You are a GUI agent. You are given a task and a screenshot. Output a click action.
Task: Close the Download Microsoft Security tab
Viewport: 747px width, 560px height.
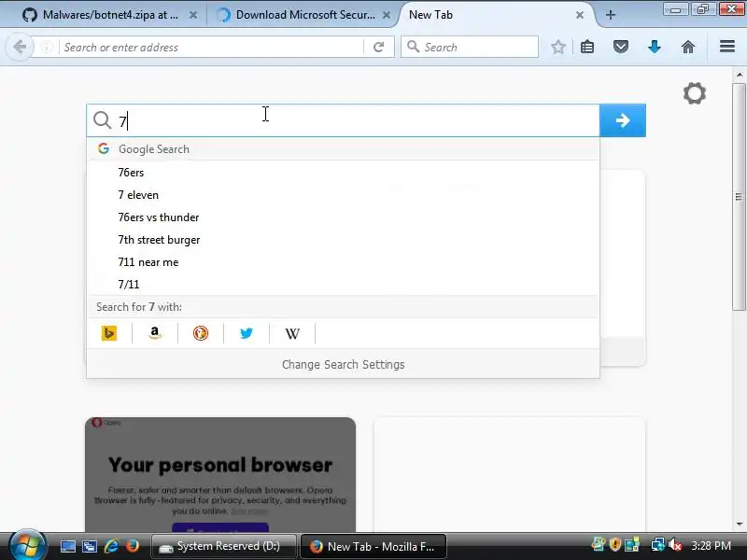tap(387, 15)
